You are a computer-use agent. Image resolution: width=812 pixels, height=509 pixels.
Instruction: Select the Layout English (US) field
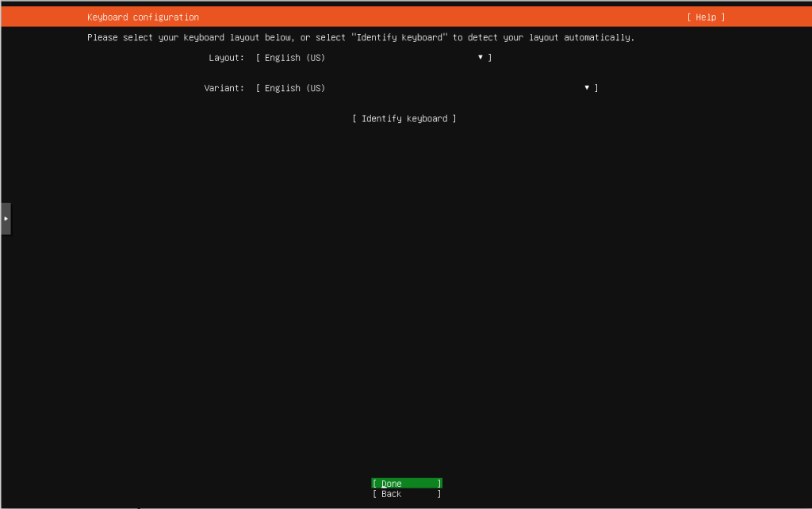(294, 58)
